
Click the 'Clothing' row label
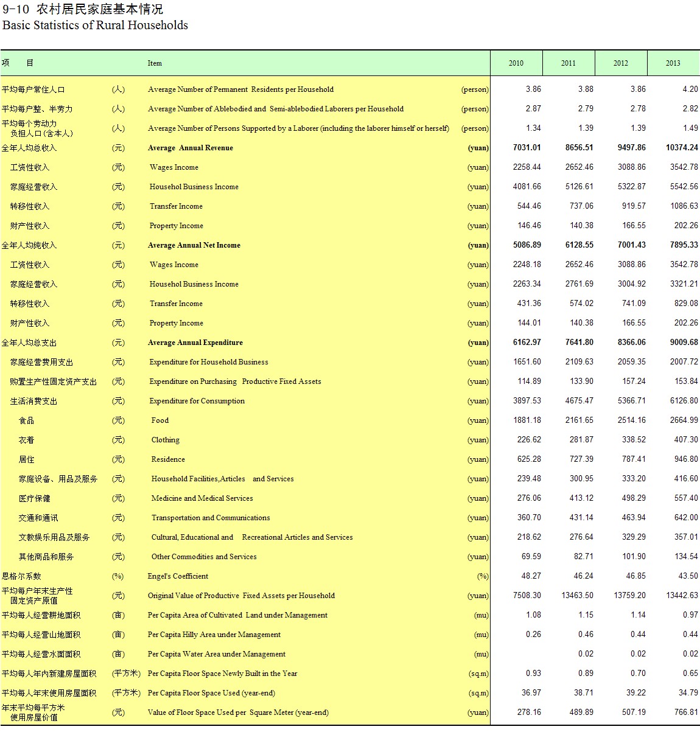coord(166,440)
